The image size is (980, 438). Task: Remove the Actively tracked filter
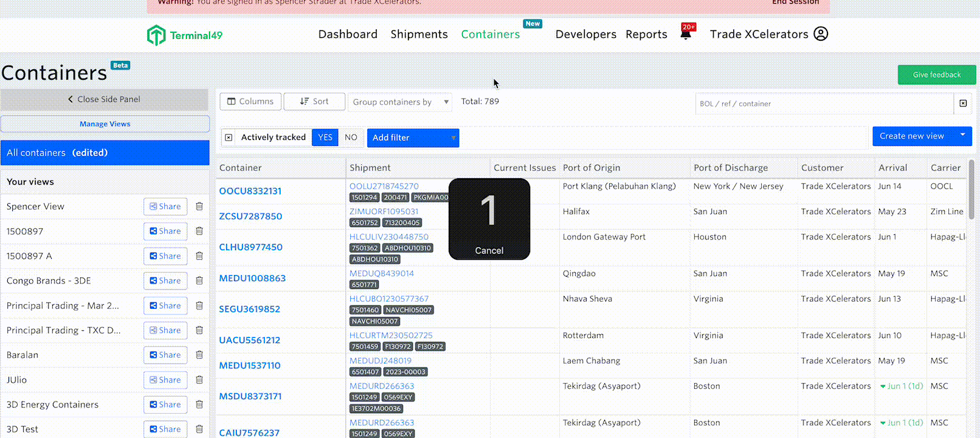coord(229,137)
